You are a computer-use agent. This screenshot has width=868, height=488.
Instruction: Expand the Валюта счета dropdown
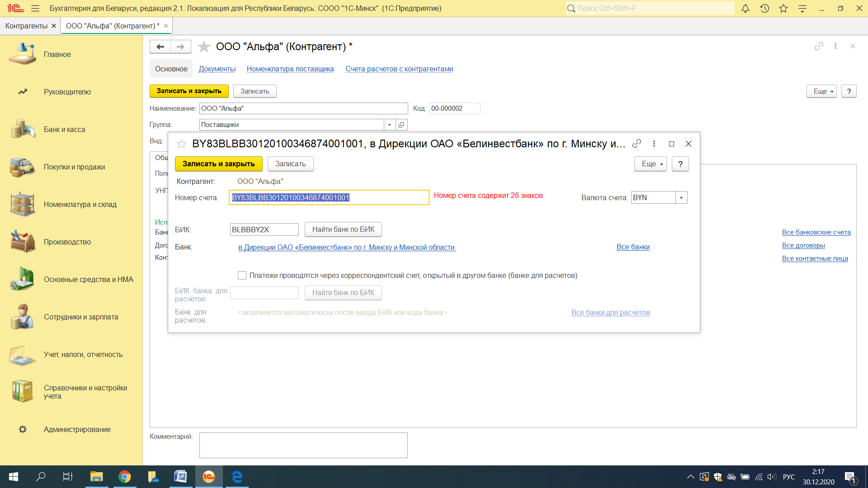coord(681,197)
